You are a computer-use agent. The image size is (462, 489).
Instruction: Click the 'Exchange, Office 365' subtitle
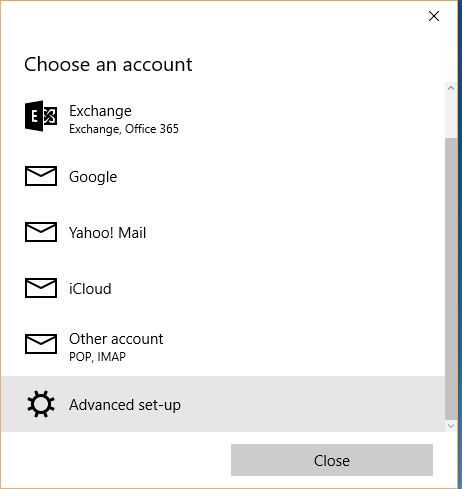coord(124,129)
